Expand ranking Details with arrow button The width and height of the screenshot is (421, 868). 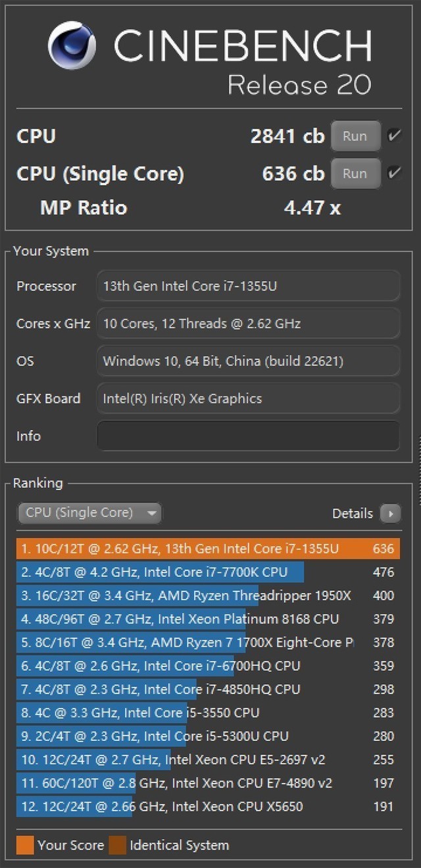(x=390, y=513)
